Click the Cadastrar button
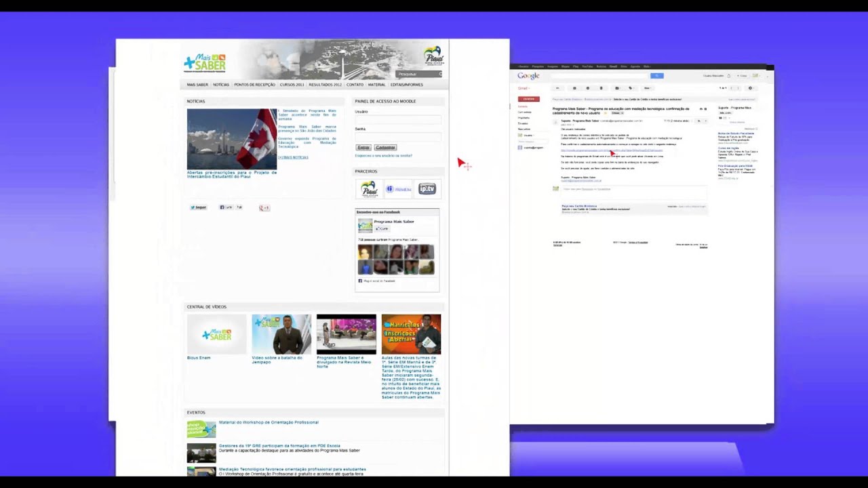Viewport: 868px width, 488px height. click(x=385, y=147)
